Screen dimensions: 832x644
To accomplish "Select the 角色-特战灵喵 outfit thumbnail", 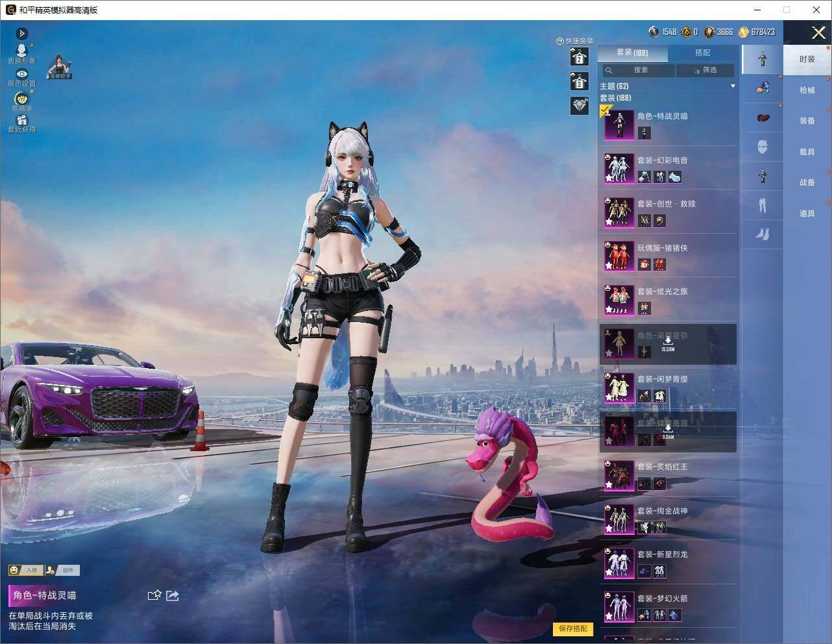I will coord(619,124).
